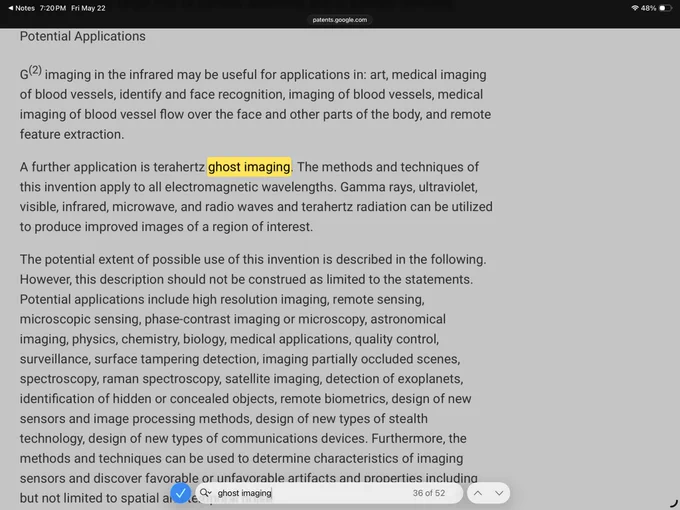This screenshot has height=510, width=680.
Task: Click the text 'feature extraction.'
Action: (x=72, y=134)
